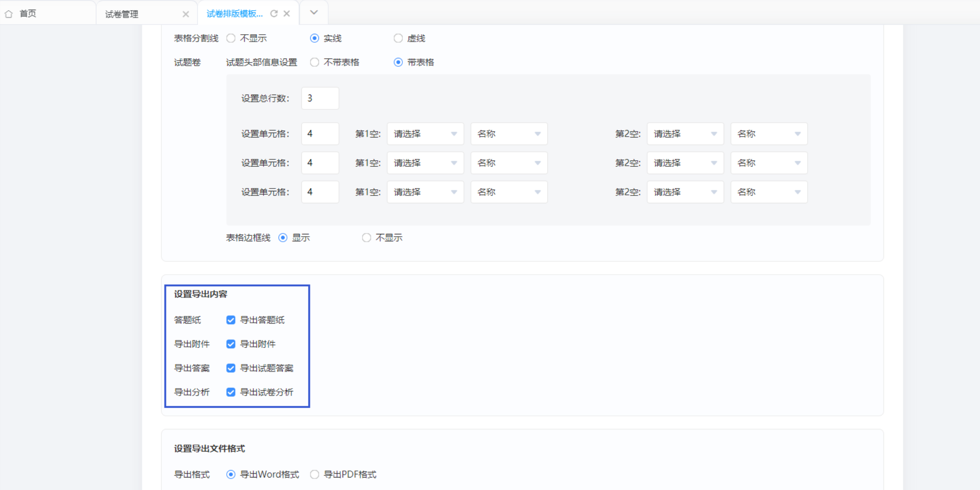This screenshot has height=490, width=980.
Task: Close the 试卷管理 tab
Action: pos(185,14)
